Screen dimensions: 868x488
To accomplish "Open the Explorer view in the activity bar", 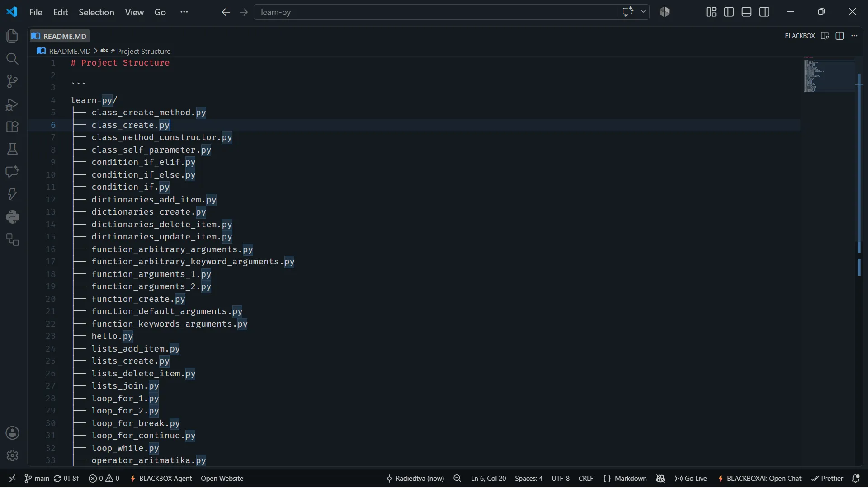I will coord(12,36).
